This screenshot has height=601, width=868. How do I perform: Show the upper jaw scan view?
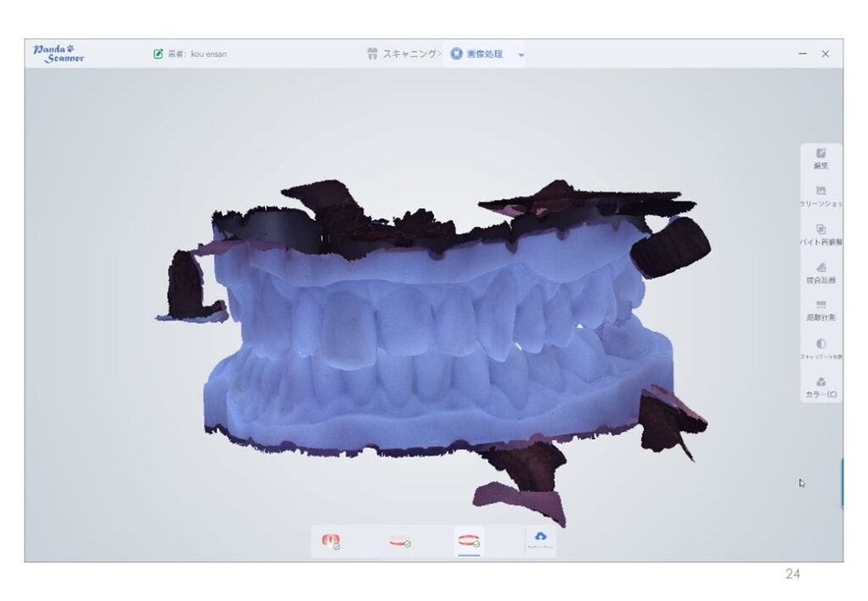point(331,541)
